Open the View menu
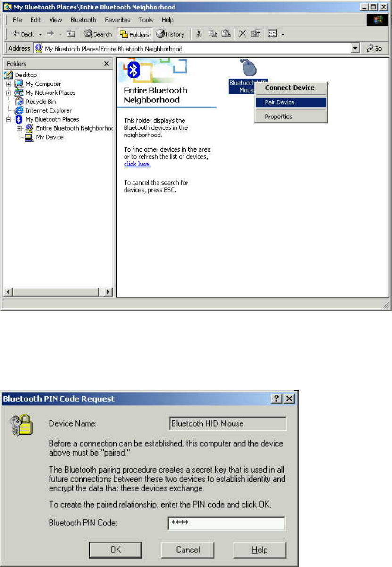 click(56, 20)
